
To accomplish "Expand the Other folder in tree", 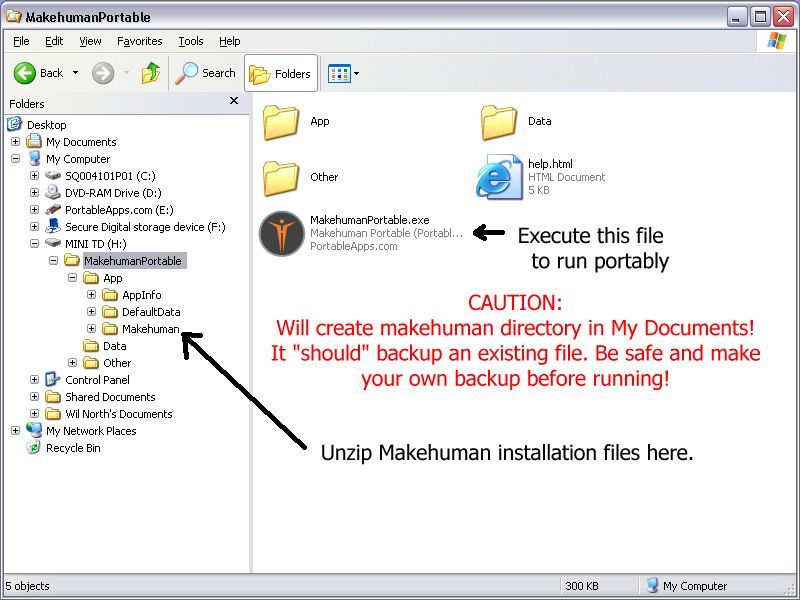I will pyautogui.click(x=72, y=363).
